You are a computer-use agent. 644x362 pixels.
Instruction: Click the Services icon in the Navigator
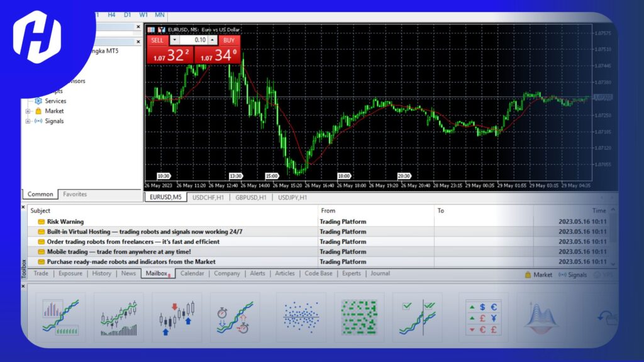[38, 101]
